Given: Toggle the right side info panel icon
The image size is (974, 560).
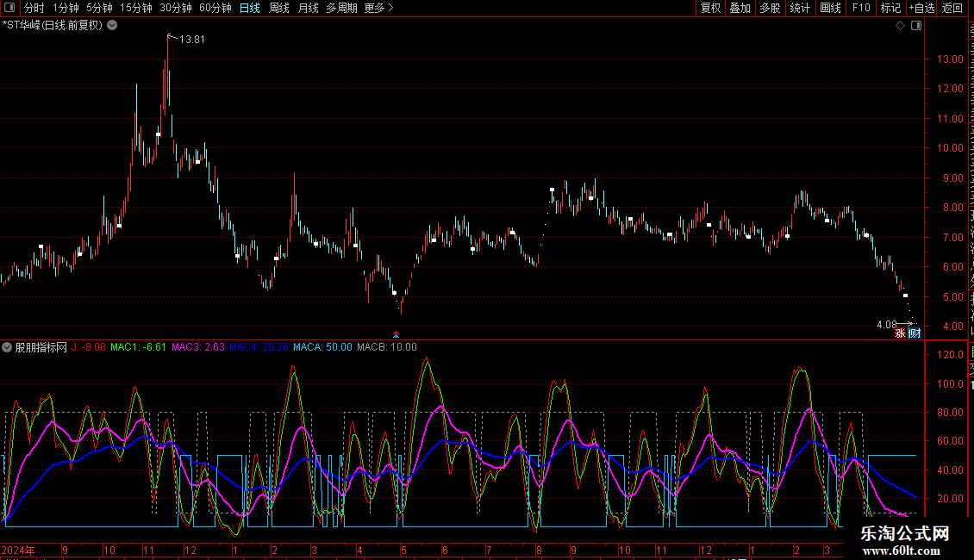Looking at the screenshot, I should 916,26.
